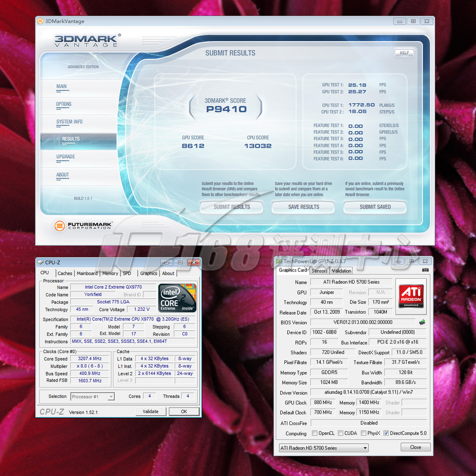Minimize the 3DMark Vantage window

(399, 21)
